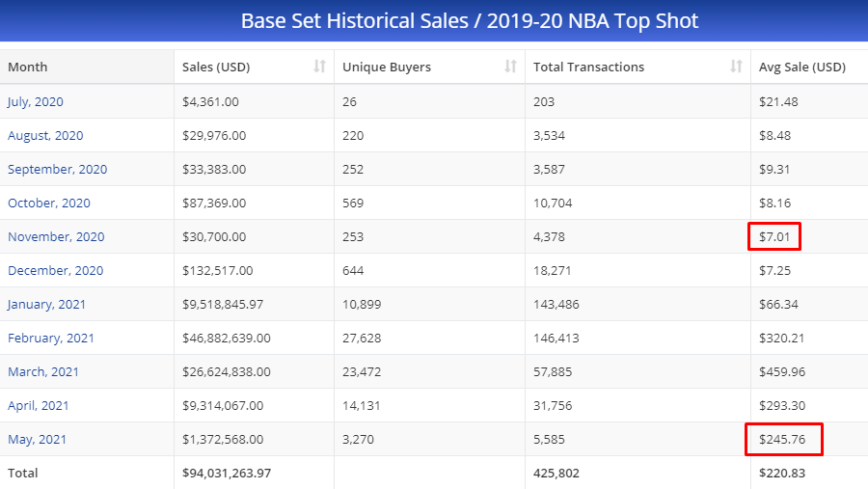
Task: Select transactions value 18,271
Action: point(552,271)
